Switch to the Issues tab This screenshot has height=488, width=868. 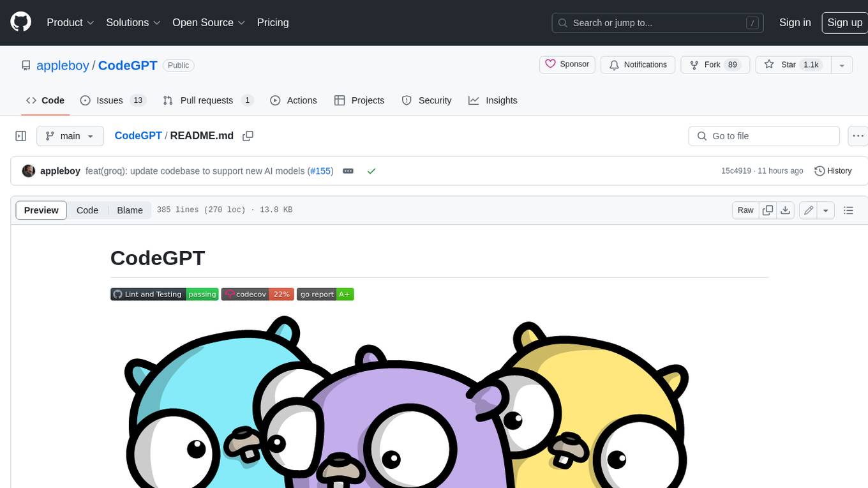(113, 100)
